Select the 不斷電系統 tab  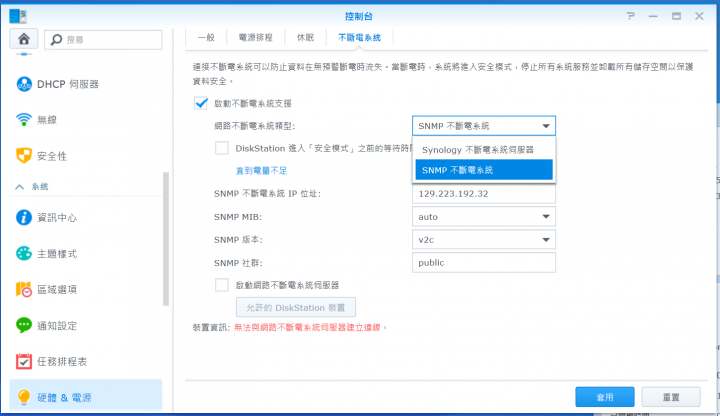pos(360,38)
